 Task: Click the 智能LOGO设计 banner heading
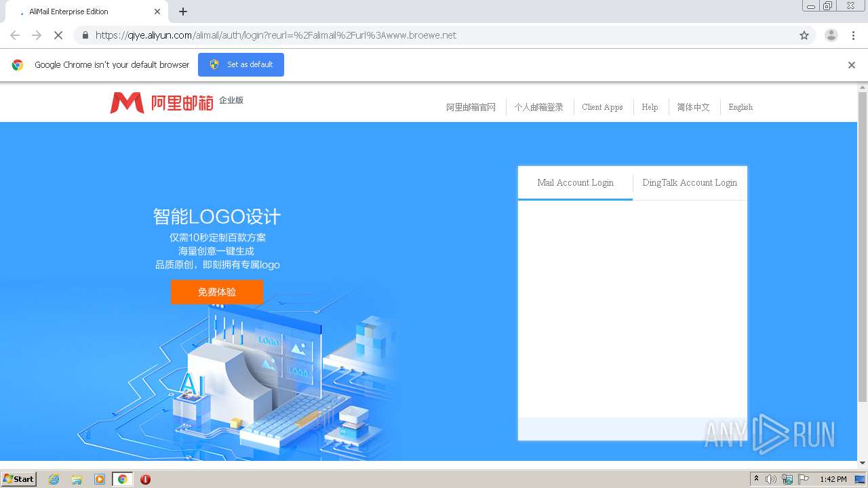tap(217, 217)
